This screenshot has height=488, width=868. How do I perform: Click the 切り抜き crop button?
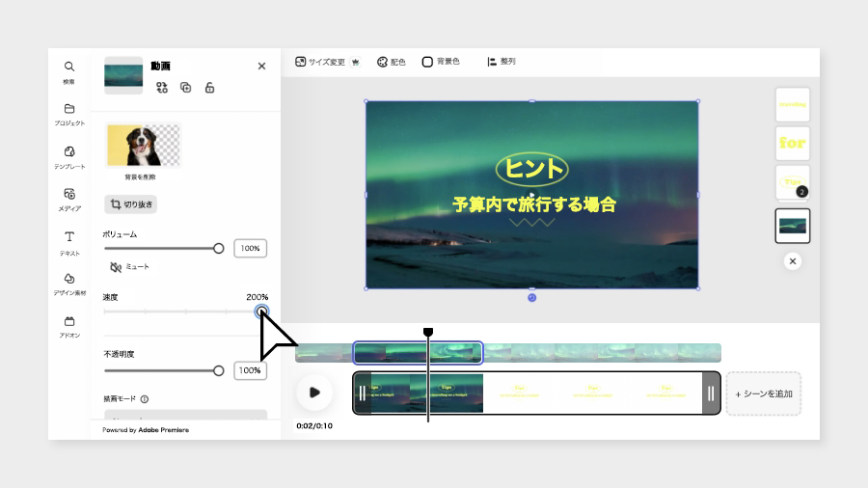pyautogui.click(x=130, y=204)
